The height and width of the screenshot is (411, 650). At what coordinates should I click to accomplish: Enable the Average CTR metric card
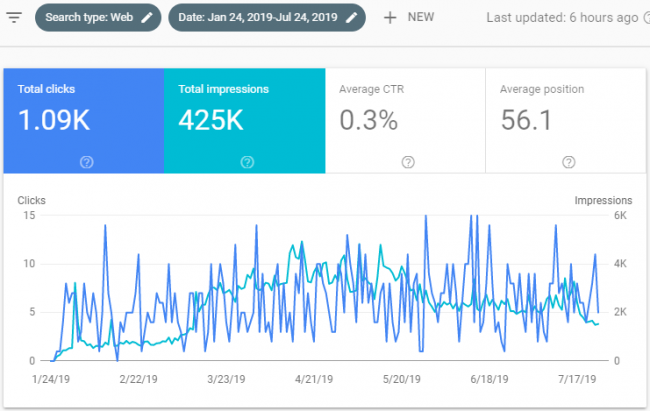pyautogui.click(x=405, y=121)
